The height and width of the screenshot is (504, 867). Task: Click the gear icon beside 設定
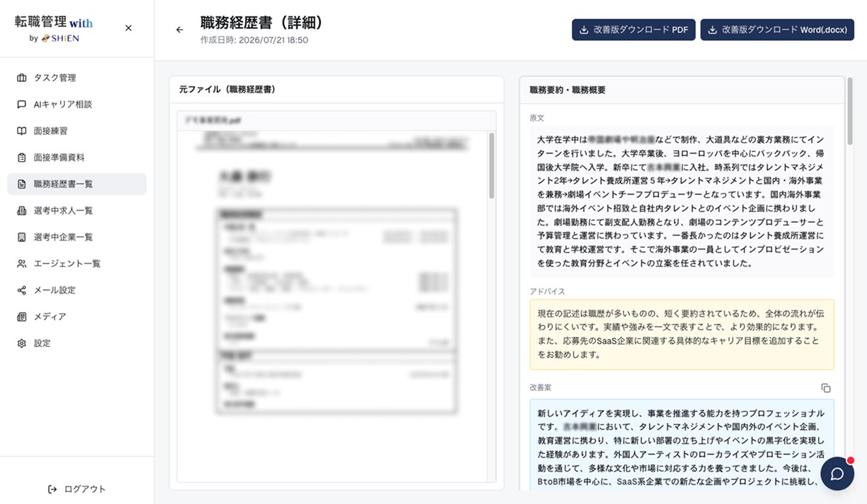[x=22, y=343]
